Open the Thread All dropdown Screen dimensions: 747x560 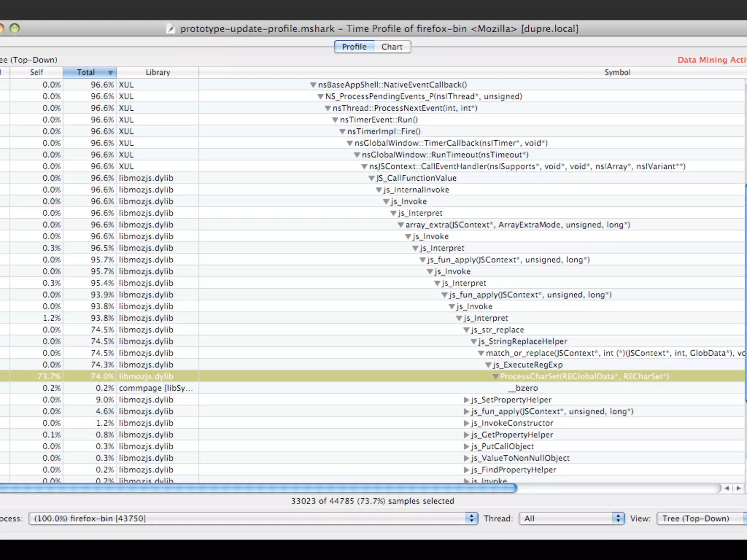(x=571, y=518)
